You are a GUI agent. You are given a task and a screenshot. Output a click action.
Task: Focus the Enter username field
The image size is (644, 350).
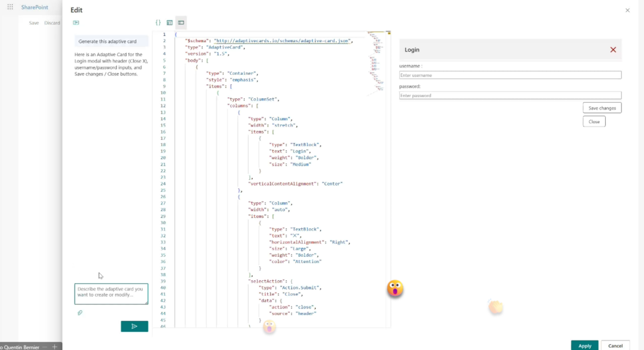[x=510, y=75]
